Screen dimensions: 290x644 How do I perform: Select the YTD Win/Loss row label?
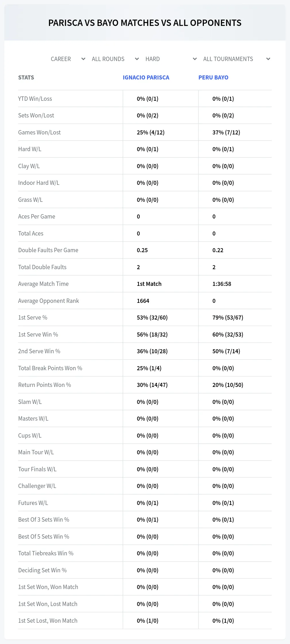click(x=35, y=99)
